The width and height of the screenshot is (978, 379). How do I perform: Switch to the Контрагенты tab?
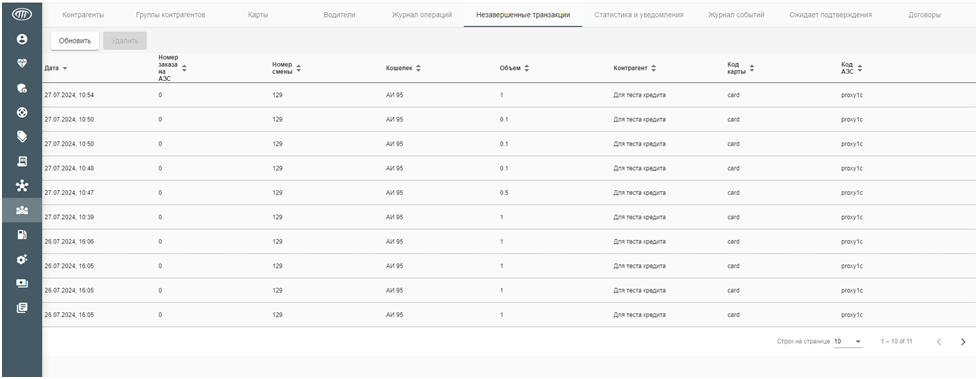[83, 14]
